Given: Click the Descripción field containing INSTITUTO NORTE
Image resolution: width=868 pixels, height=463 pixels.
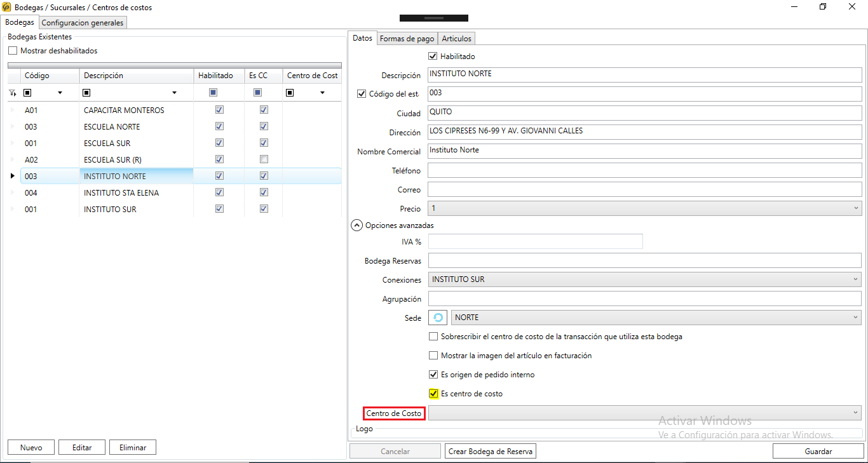Looking at the screenshot, I should tap(644, 75).
